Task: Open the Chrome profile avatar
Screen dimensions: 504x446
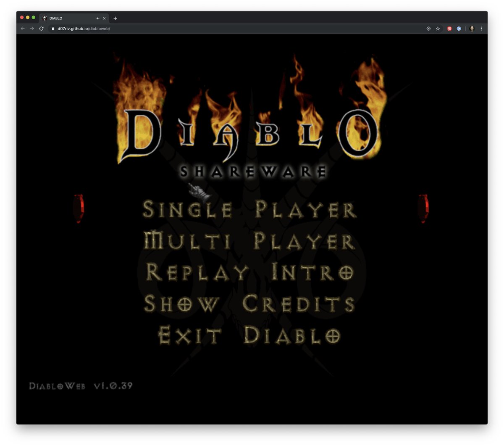Action: coord(472,29)
